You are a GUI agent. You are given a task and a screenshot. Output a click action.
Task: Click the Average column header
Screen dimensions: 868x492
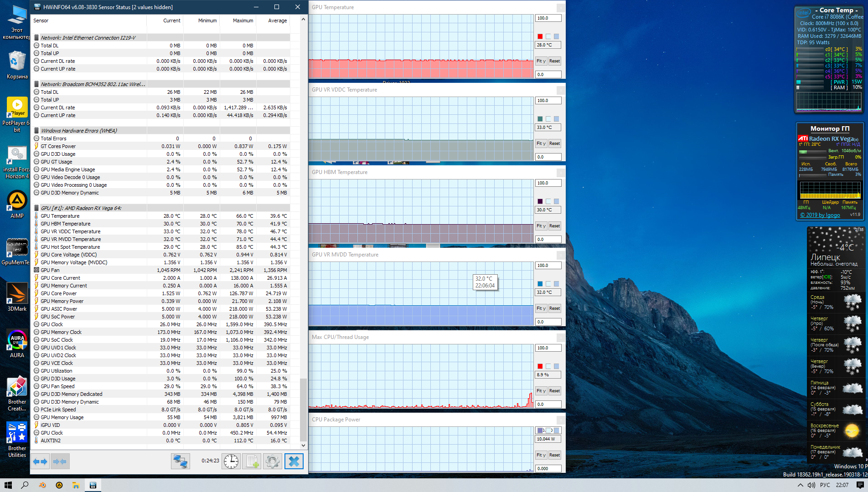(273, 20)
